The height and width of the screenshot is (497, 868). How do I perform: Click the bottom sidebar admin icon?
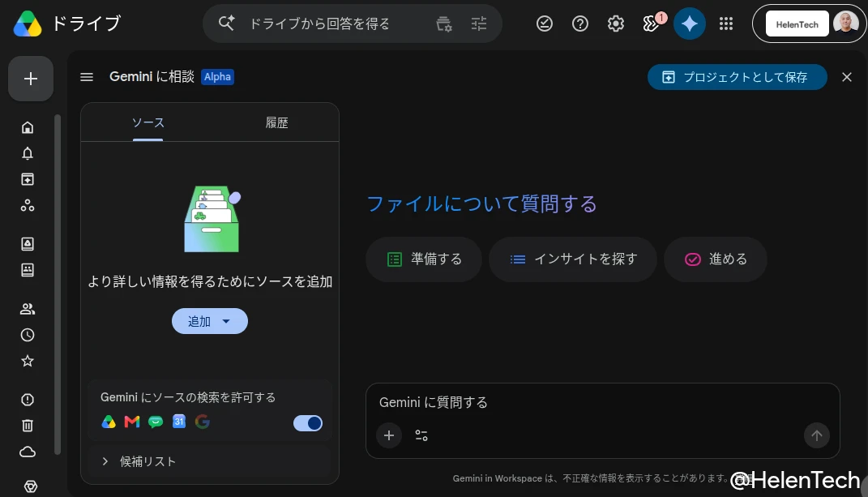[x=31, y=486]
